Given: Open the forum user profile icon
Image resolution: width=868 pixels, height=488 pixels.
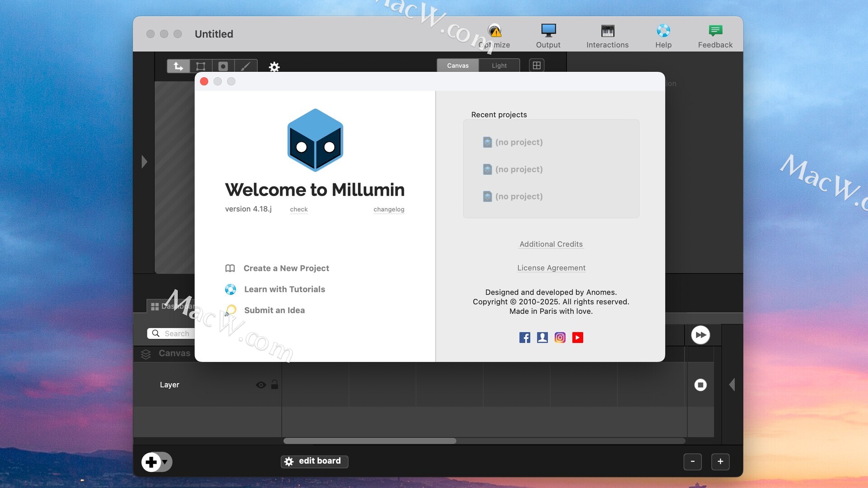Looking at the screenshot, I should [542, 338].
